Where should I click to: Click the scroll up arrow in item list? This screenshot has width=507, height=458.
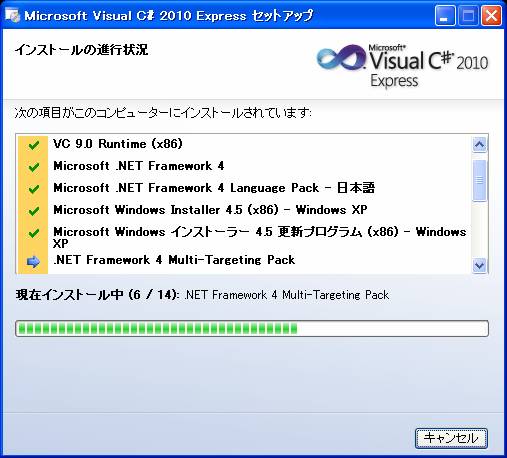tap(479, 144)
